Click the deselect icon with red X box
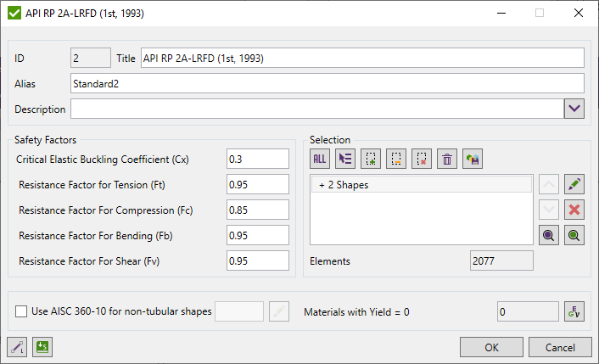The height and width of the screenshot is (364, 599). [x=422, y=158]
